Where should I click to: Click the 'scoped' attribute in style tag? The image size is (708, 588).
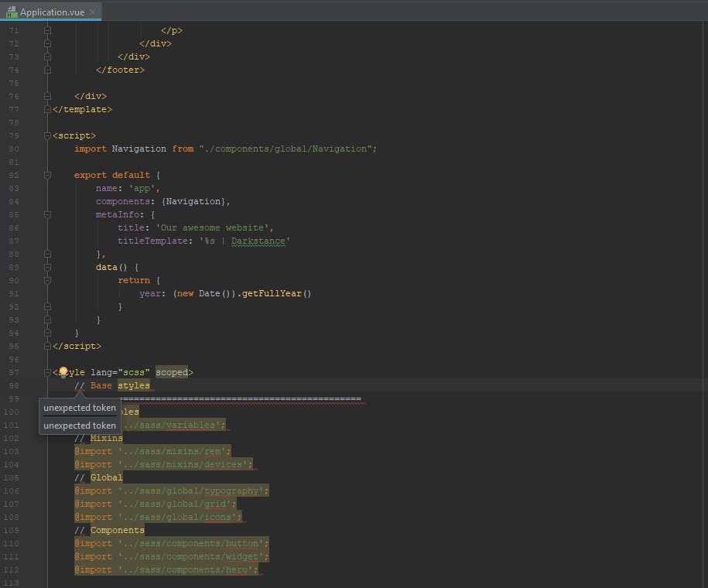click(172, 373)
